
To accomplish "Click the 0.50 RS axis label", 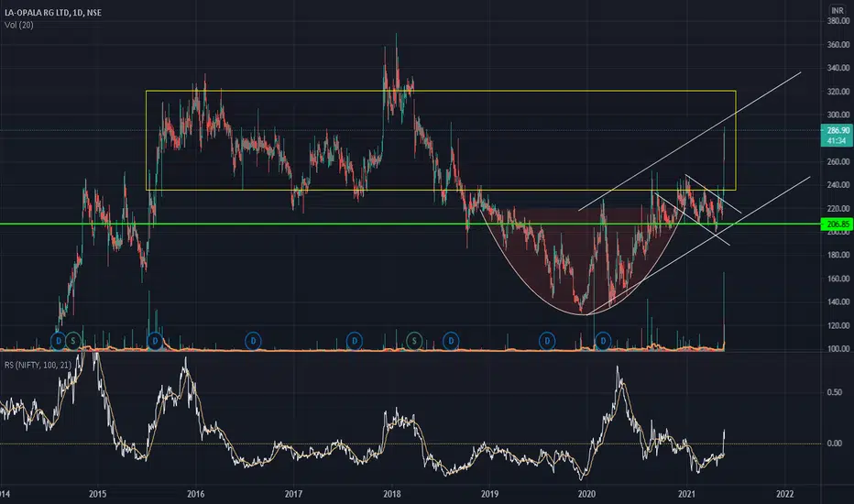I will (835, 392).
